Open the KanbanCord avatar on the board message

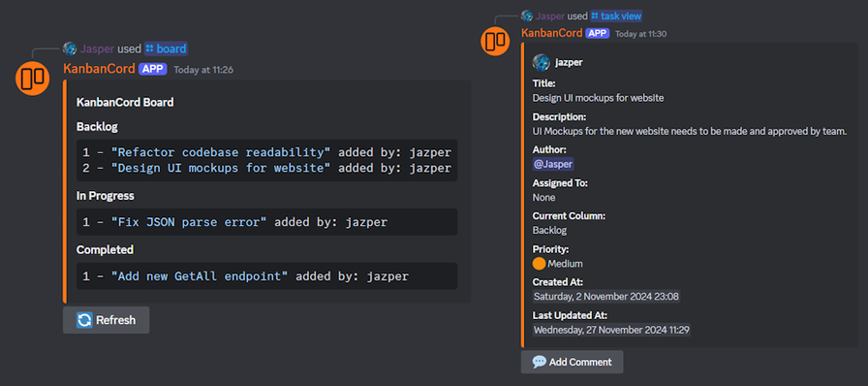(33, 79)
